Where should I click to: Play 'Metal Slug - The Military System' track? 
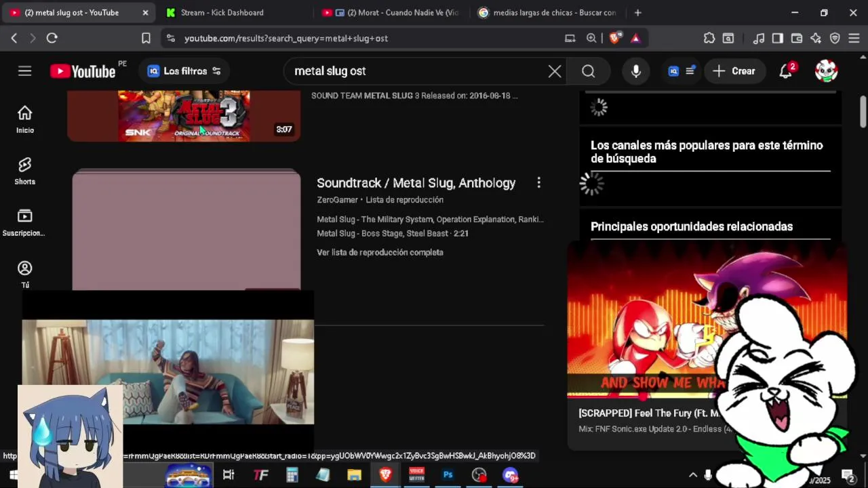click(430, 220)
